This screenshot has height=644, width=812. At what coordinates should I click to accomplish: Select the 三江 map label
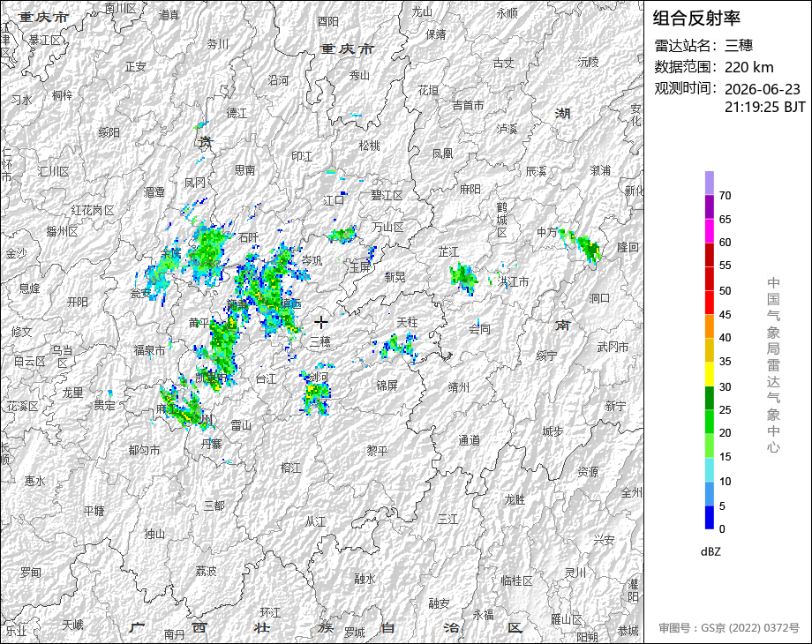click(448, 519)
